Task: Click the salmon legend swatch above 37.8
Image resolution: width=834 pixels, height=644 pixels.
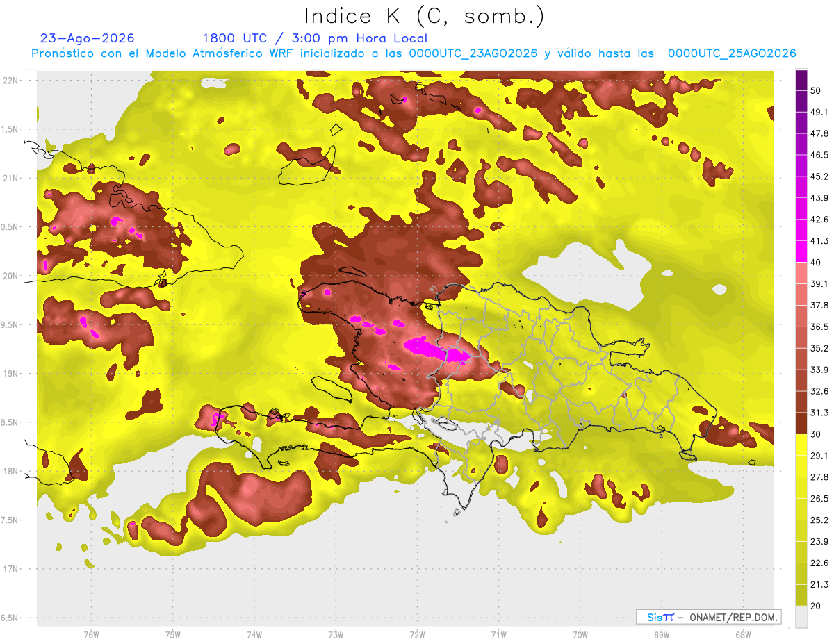Action: (x=801, y=295)
